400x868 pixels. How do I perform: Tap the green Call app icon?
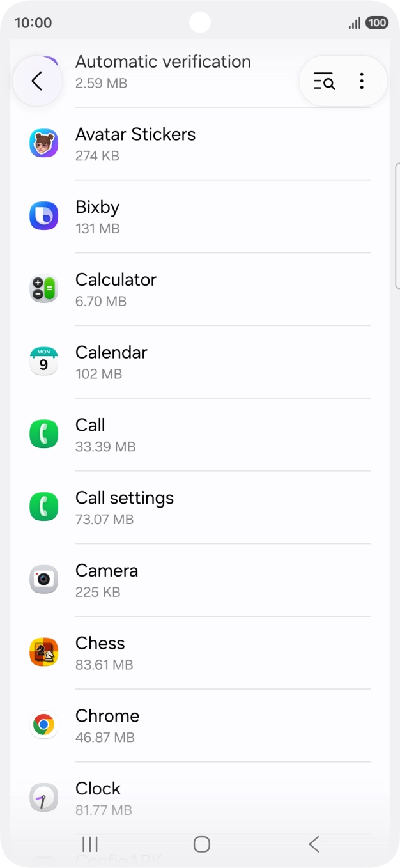pyautogui.click(x=43, y=433)
